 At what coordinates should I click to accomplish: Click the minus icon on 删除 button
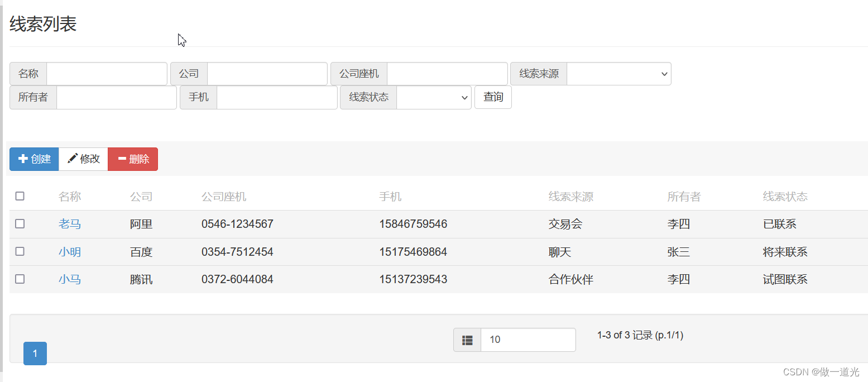(122, 159)
